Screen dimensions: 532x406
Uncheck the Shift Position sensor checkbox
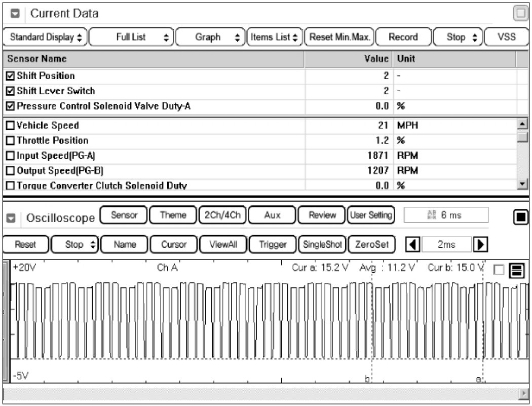(x=11, y=76)
